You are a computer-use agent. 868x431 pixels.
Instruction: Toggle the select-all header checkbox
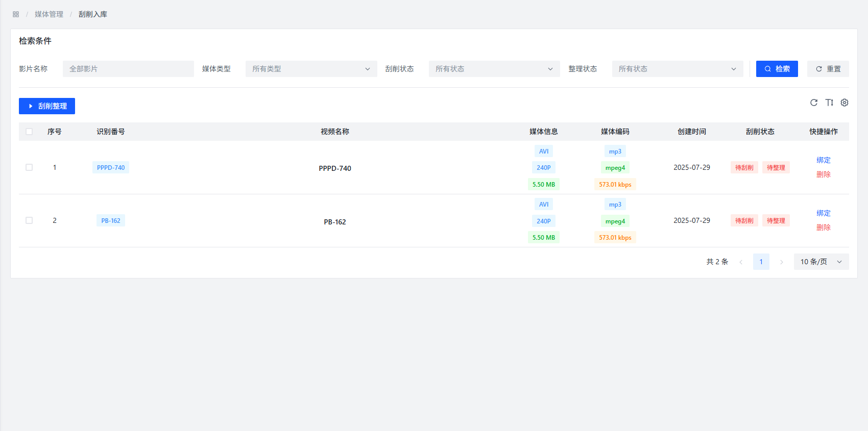(x=29, y=132)
